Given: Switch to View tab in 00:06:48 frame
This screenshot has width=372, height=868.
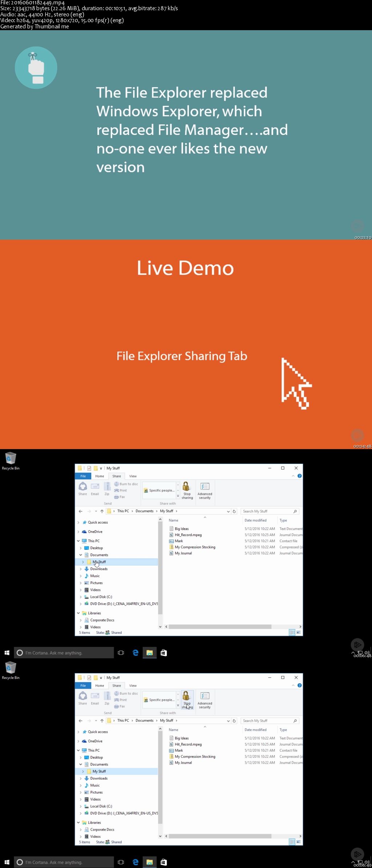Looking at the screenshot, I should point(133,476).
